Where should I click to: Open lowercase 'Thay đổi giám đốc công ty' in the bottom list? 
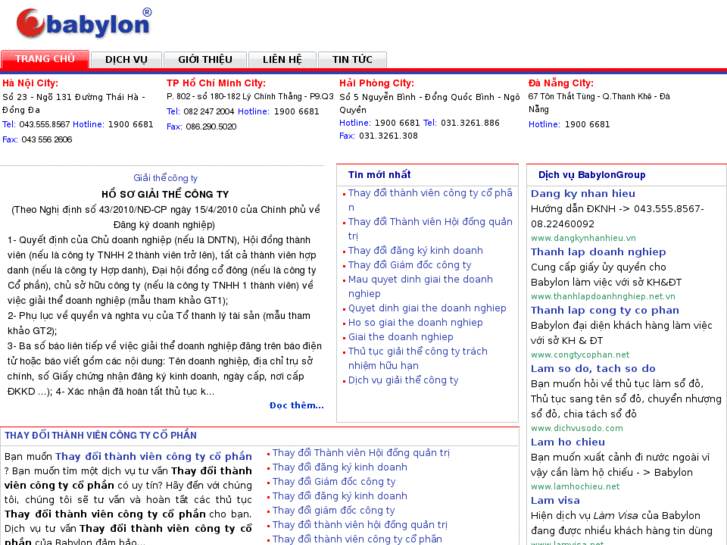333,510
